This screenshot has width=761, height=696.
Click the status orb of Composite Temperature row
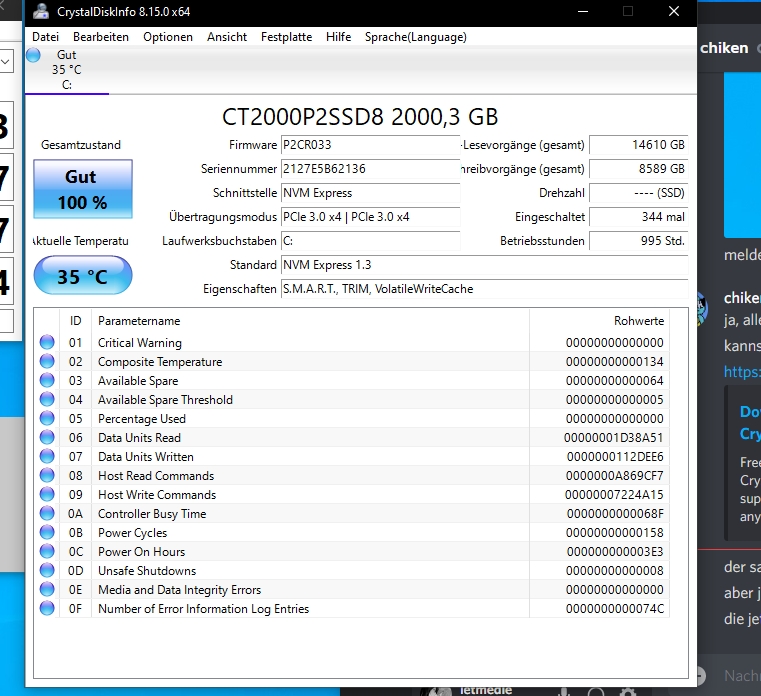[47, 361]
